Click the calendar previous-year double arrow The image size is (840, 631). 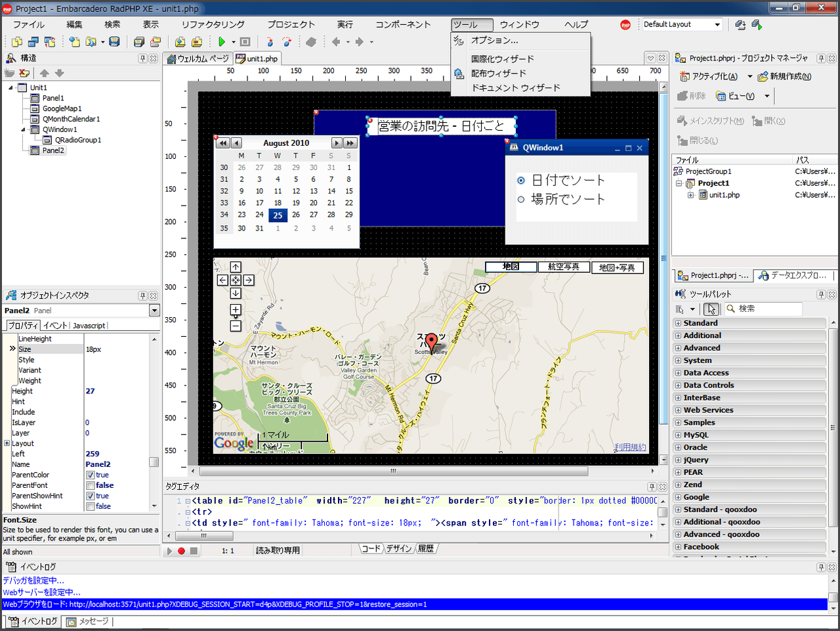pyautogui.click(x=223, y=143)
